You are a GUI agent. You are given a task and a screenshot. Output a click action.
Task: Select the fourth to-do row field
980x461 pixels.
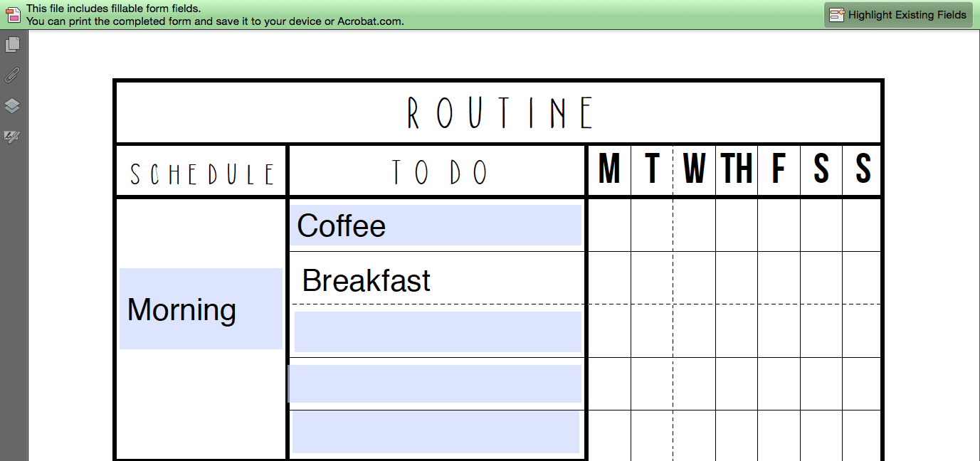pyautogui.click(x=434, y=383)
